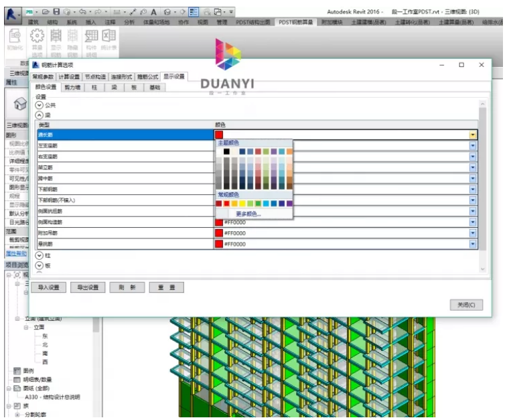Click the 刷新 button
This screenshot has height=420, width=509.
[127, 287]
